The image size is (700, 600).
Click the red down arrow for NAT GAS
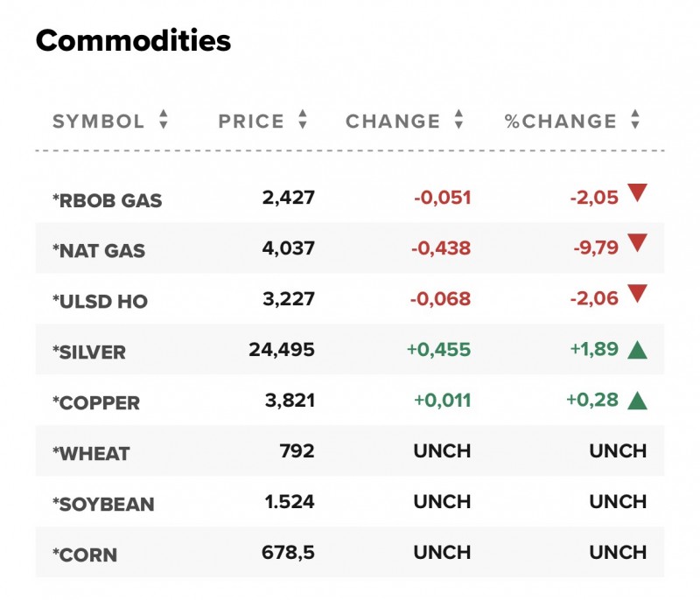637,244
